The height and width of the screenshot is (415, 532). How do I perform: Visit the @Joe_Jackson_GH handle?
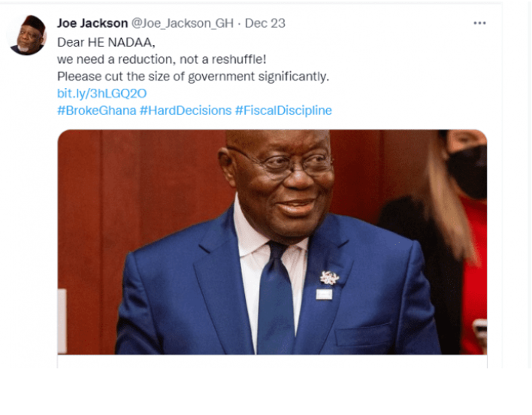pos(182,23)
